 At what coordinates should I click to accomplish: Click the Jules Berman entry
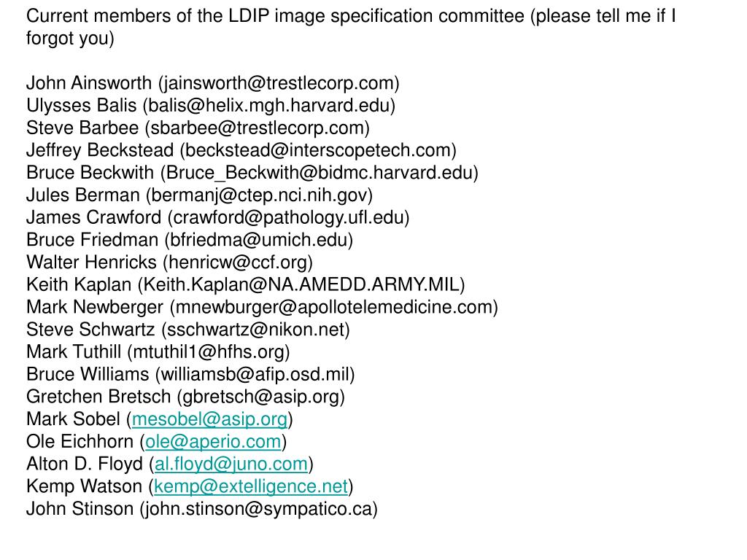200,195
